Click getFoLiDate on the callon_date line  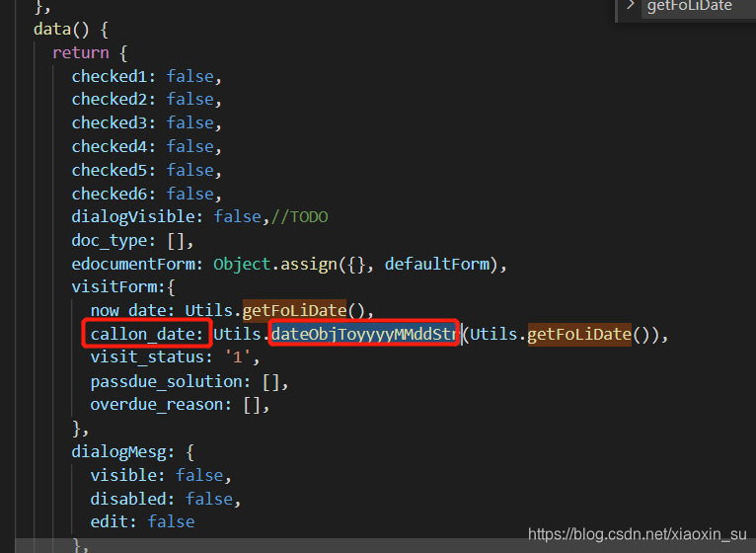tap(579, 334)
